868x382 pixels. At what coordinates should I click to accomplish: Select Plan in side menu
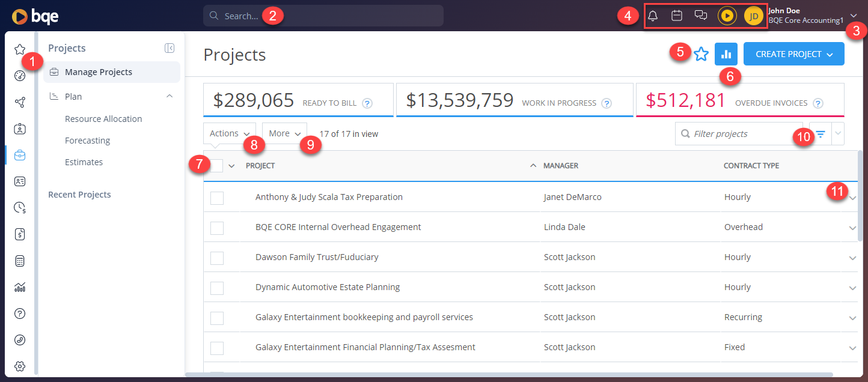click(x=73, y=96)
